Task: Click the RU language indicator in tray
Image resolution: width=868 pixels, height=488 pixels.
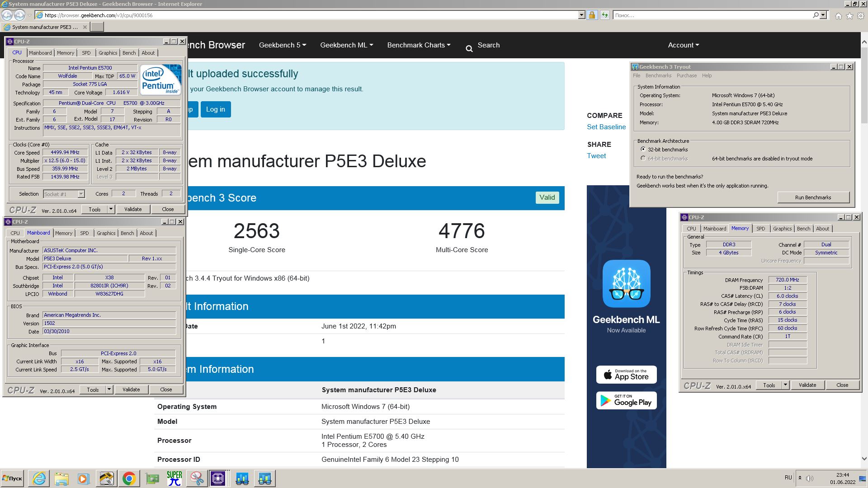Action: pyautogui.click(x=788, y=477)
